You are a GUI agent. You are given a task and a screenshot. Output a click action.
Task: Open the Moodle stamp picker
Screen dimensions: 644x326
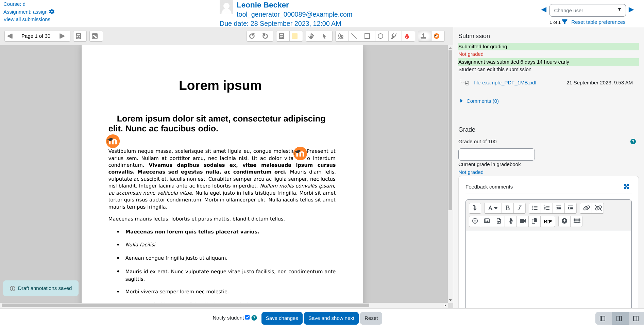[x=438, y=36]
